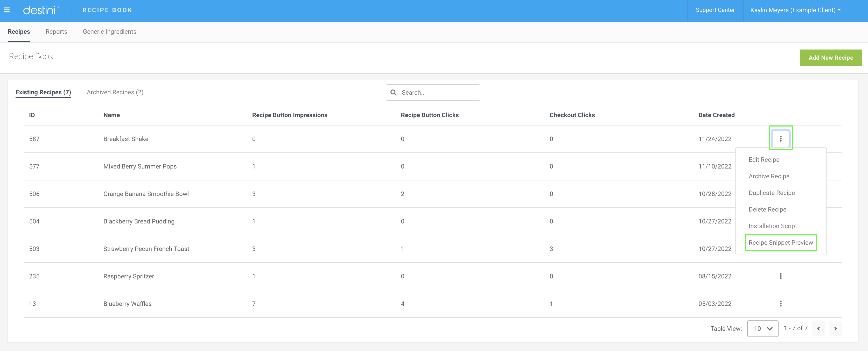The height and width of the screenshot is (351, 868).
Task: Click the previous page arrow
Action: click(x=818, y=328)
